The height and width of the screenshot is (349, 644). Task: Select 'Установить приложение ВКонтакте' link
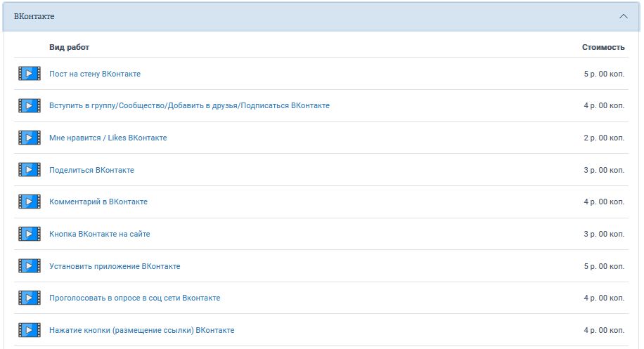click(x=115, y=266)
